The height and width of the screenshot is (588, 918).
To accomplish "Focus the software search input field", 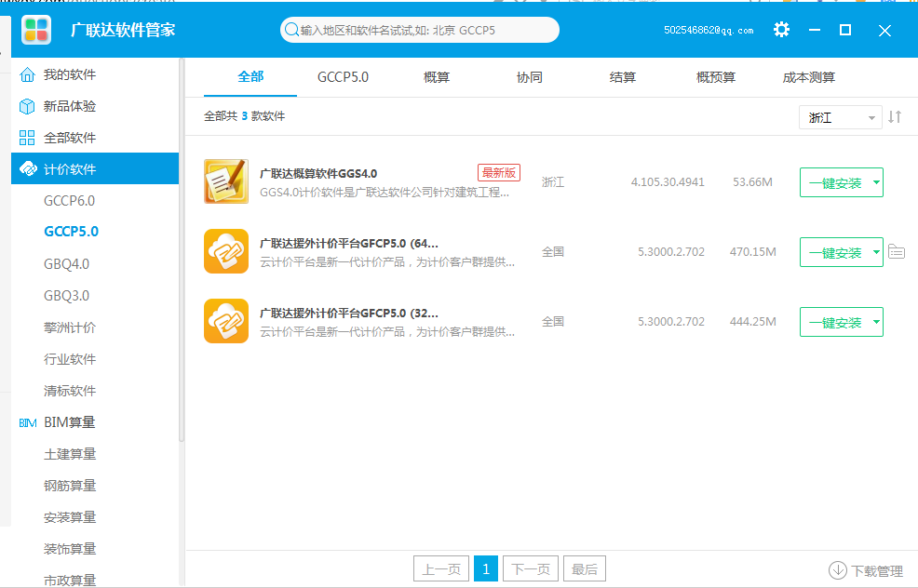I will (x=420, y=30).
